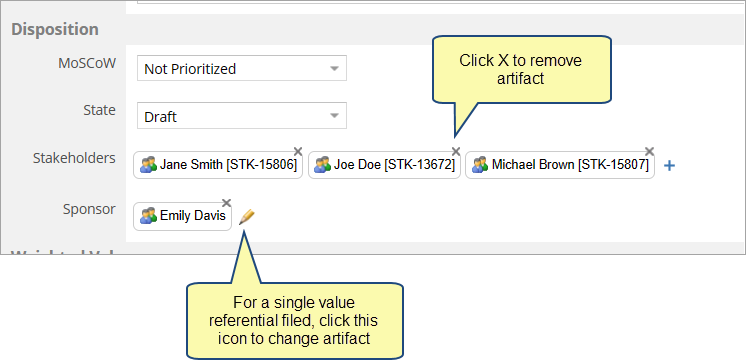Click Jane Smith's stakeholder people icon
The height and width of the screenshot is (362, 746).
(x=148, y=165)
